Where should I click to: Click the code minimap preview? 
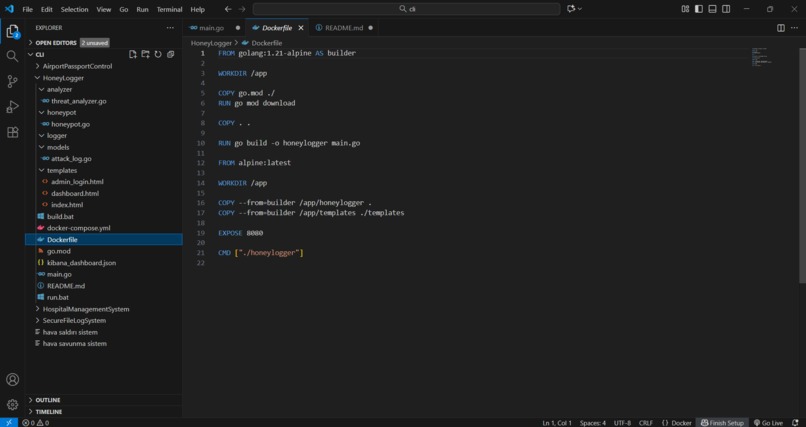pyautogui.click(x=763, y=55)
